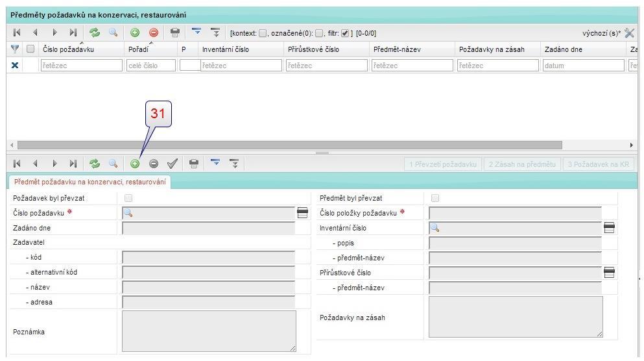Go to previous record in top toolbar
The width and height of the screenshot is (644, 361).
click(35, 32)
